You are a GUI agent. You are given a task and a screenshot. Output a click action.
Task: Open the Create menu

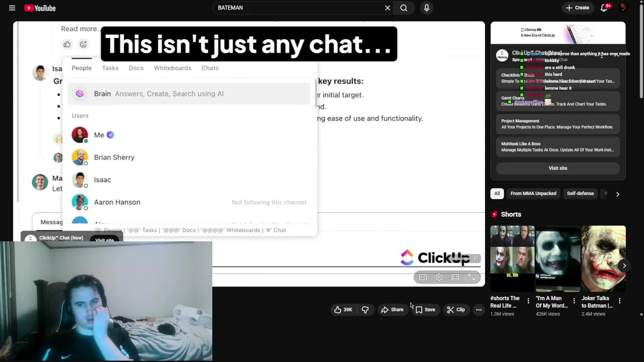(x=577, y=8)
